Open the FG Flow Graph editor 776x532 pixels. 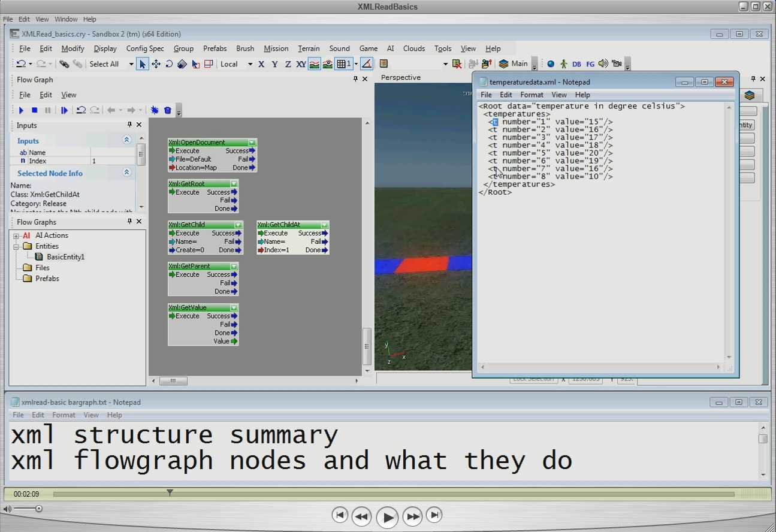point(590,64)
